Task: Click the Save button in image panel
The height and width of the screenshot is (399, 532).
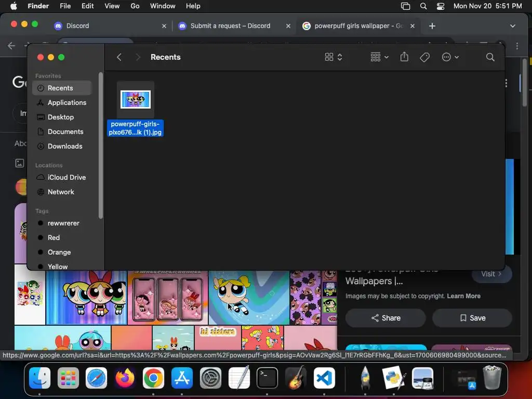Action: pyautogui.click(x=472, y=318)
